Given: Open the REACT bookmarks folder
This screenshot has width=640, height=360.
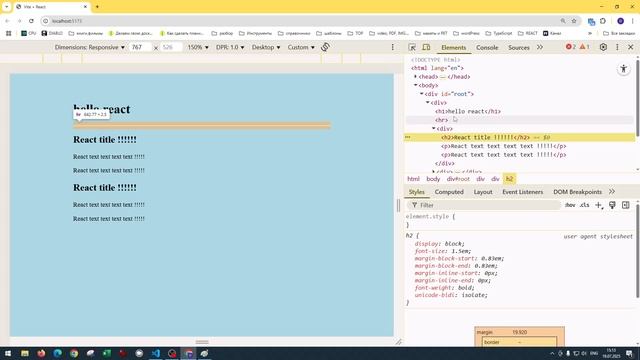Looking at the screenshot, I should tap(527, 33).
